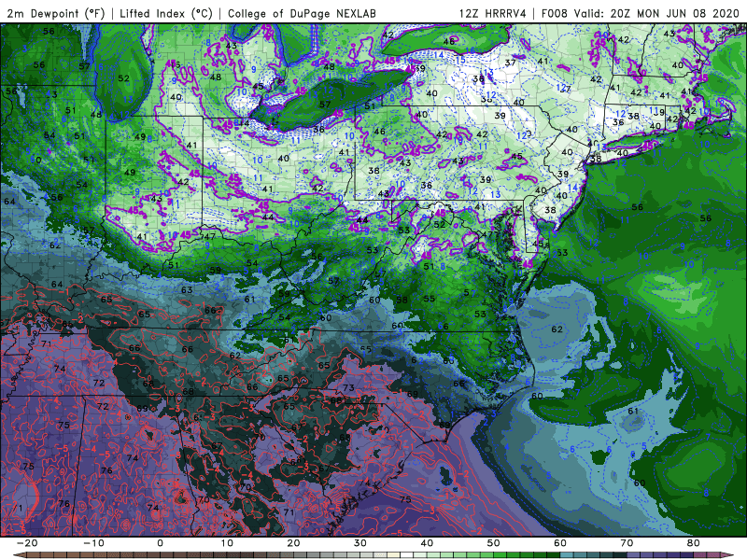Click the "2m Dewpoint (°F)" title text
747x560 pixels.
click(x=55, y=14)
